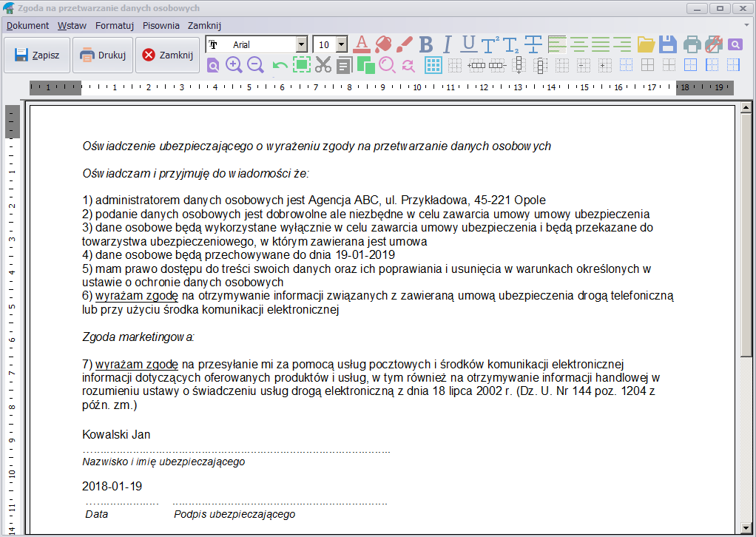Toggle italic formatting
The height and width of the screenshot is (537, 756).
[447, 45]
